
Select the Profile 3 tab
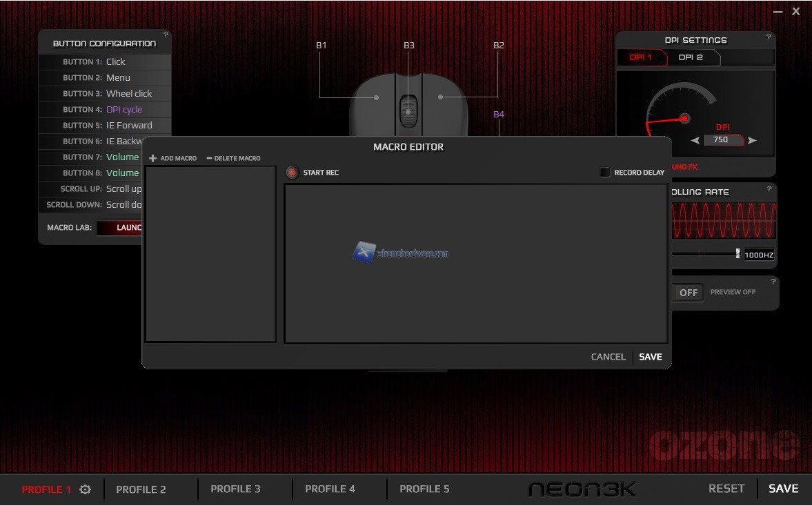click(235, 489)
